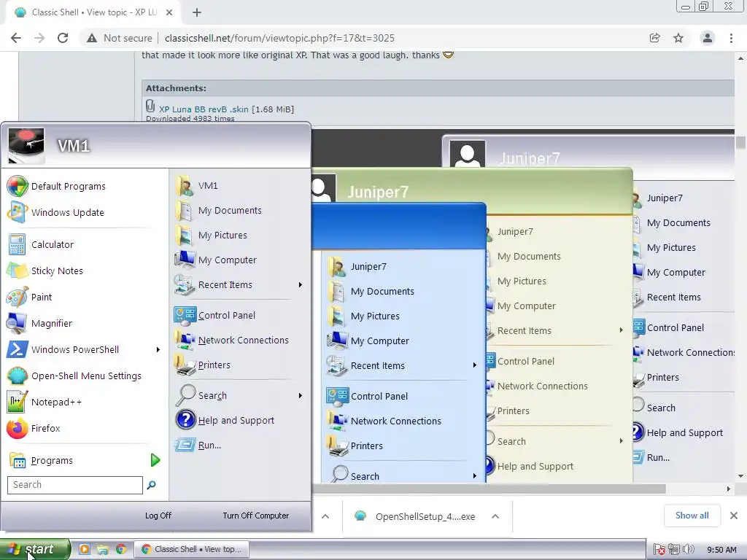Image resolution: width=747 pixels, height=560 pixels.
Task: Focus the start menu Search box
Action: [75, 485]
